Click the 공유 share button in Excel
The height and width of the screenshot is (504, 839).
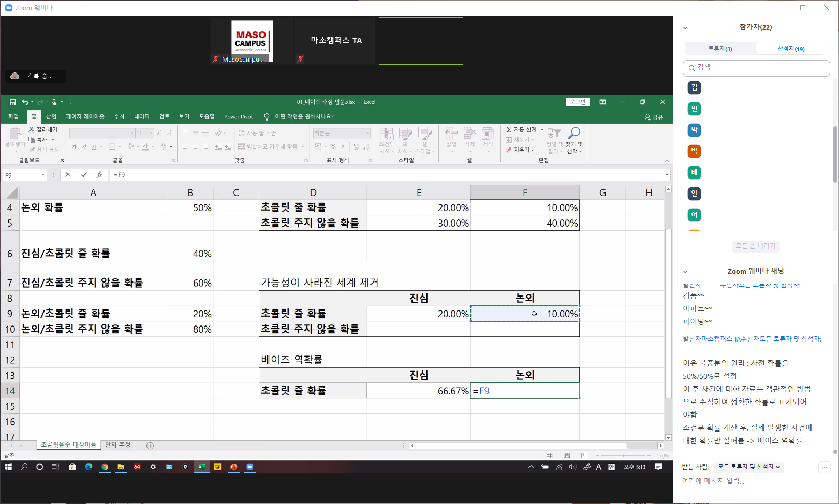[654, 117]
